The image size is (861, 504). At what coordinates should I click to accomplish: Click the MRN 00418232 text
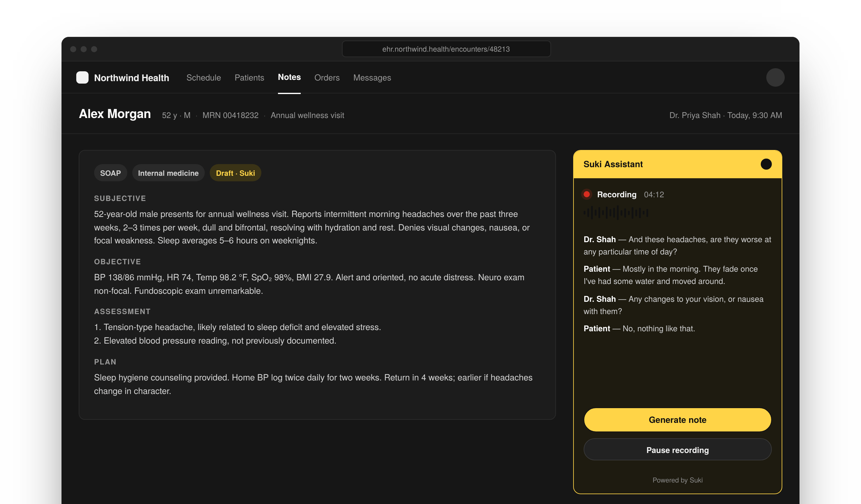[230, 116]
